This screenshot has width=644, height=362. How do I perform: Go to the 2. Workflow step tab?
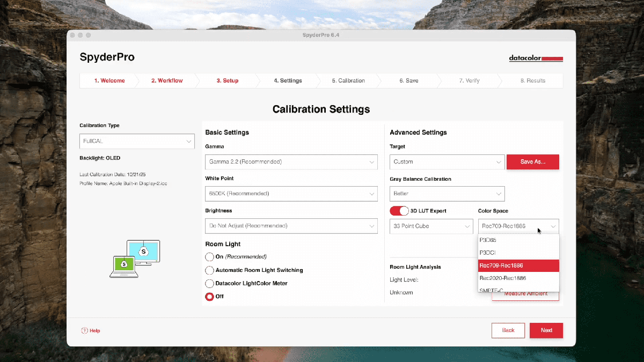pyautogui.click(x=166, y=81)
